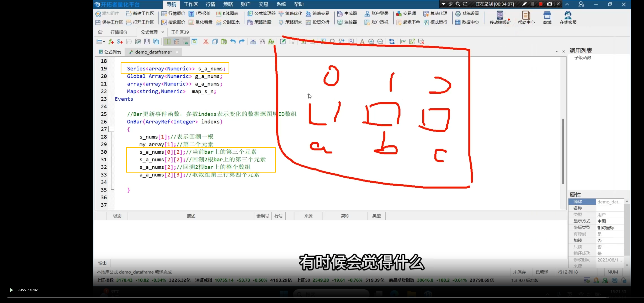Click the cut scissors icon
Viewport: 644px width, 303px height.
(x=206, y=42)
